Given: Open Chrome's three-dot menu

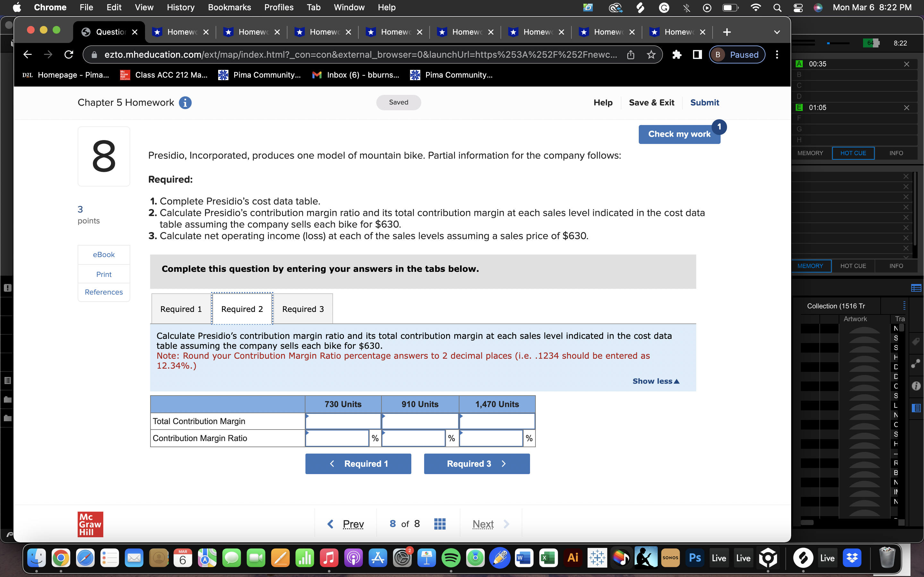Looking at the screenshot, I should [x=777, y=54].
